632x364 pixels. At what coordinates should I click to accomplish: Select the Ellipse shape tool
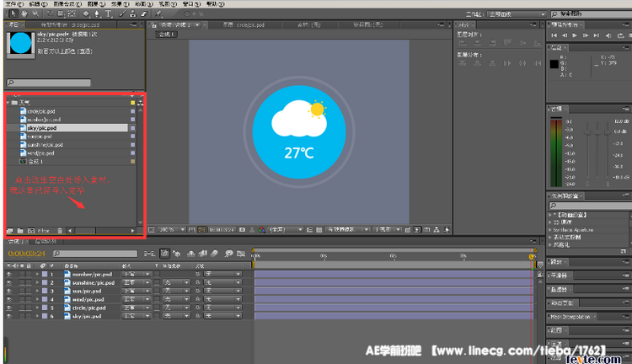86,13
